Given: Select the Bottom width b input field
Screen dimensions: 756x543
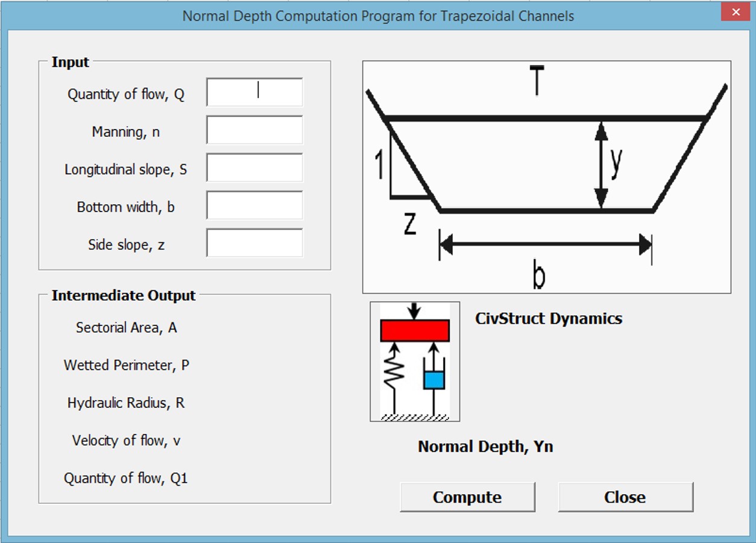Looking at the screenshot, I should pyautogui.click(x=254, y=205).
